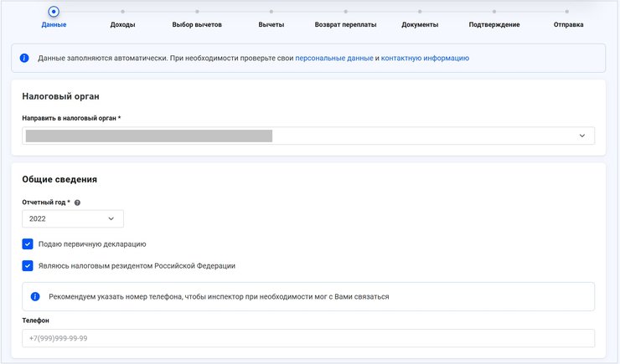
Task: Uncheck Подаю первичную декларацию checkbox
Action: [x=28, y=244]
